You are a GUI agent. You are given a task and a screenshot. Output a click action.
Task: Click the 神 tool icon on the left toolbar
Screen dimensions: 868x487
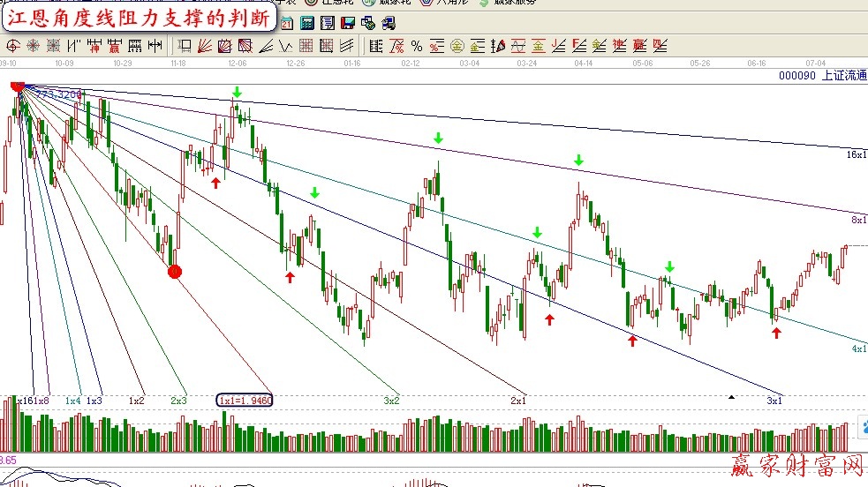[94, 46]
